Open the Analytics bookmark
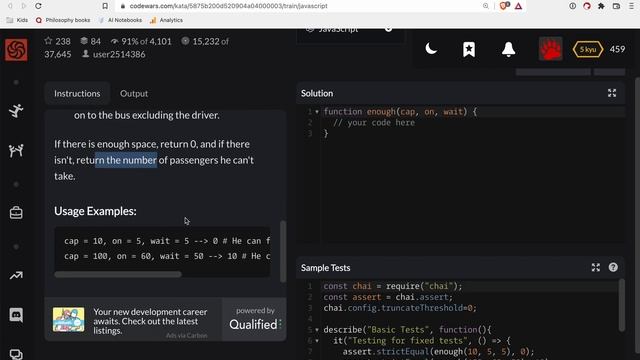Screen dimensions: 640x360 [x=166, y=20]
